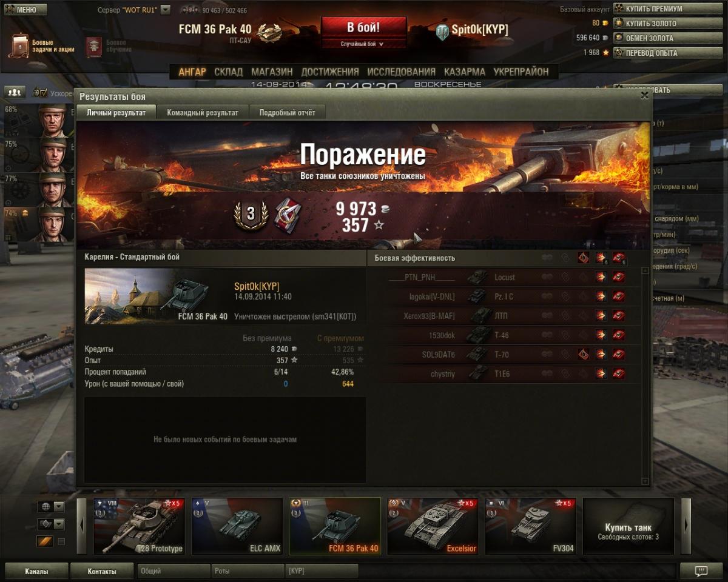Click the rank 3 laurel badge
This screenshot has height=582, width=728.
pos(250,215)
